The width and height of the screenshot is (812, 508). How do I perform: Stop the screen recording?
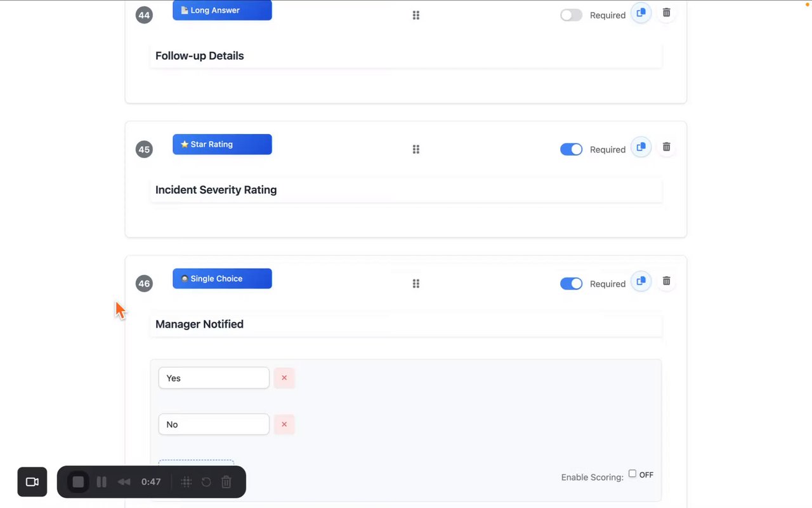click(78, 482)
